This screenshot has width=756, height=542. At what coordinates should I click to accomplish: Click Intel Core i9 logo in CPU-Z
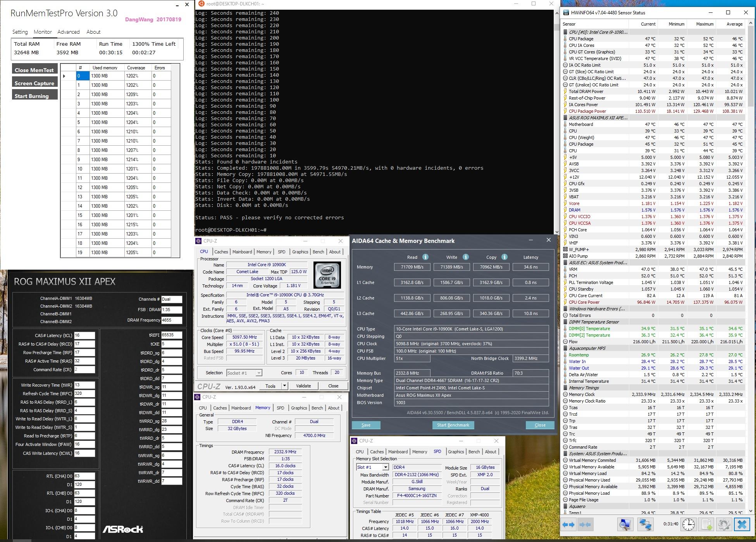point(327,275)
